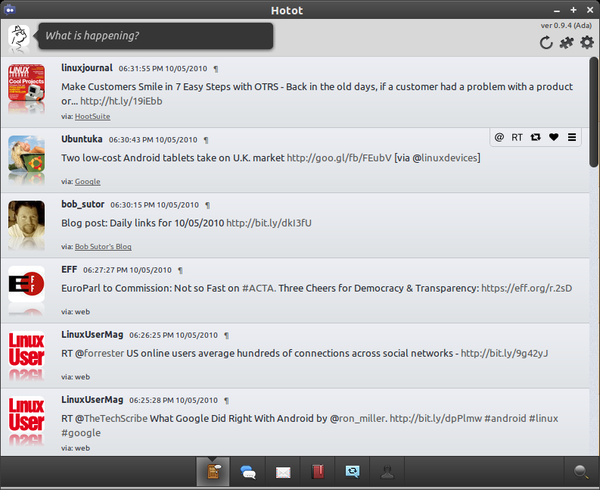Open link http://bit.ly/9g42yJ
The image size is (600, 490).
(504, 353)
